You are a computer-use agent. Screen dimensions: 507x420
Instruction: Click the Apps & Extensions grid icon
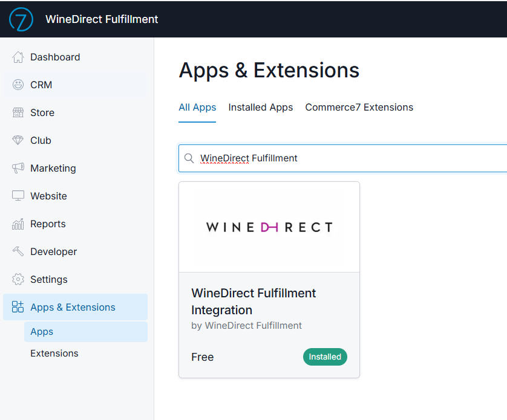point(18,307)
